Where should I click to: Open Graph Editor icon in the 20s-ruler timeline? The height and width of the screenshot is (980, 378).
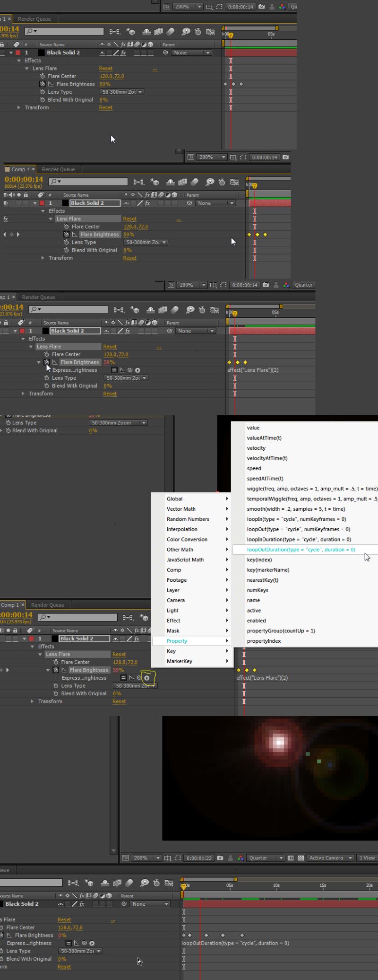point(169,883)
